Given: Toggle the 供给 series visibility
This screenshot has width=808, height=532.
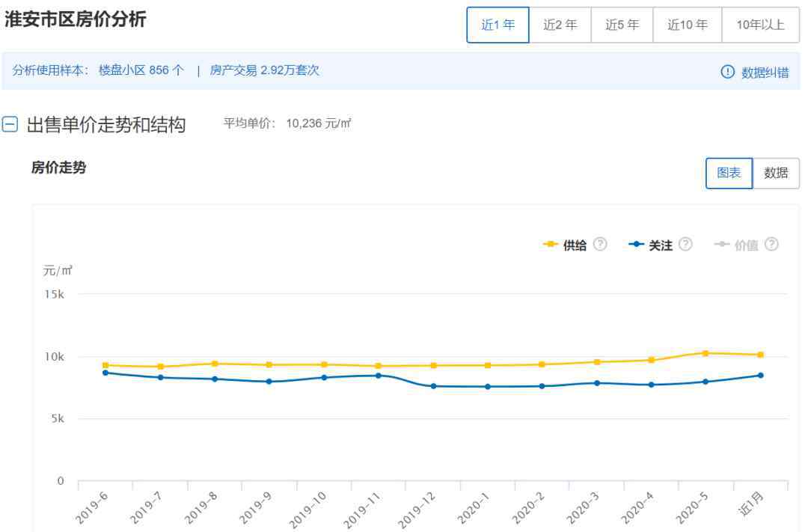Looking at the screenshot, I should pyautogui.click(x=575, y=245).
